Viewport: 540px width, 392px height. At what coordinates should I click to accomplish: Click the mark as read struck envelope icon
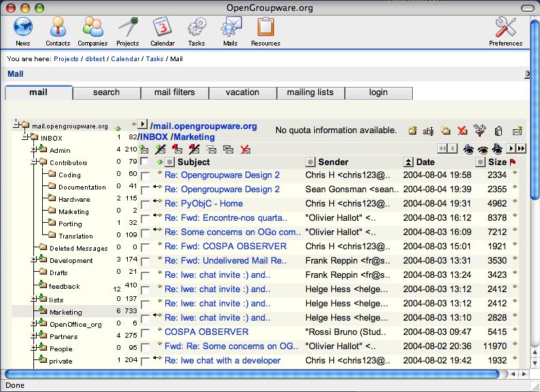160,149
